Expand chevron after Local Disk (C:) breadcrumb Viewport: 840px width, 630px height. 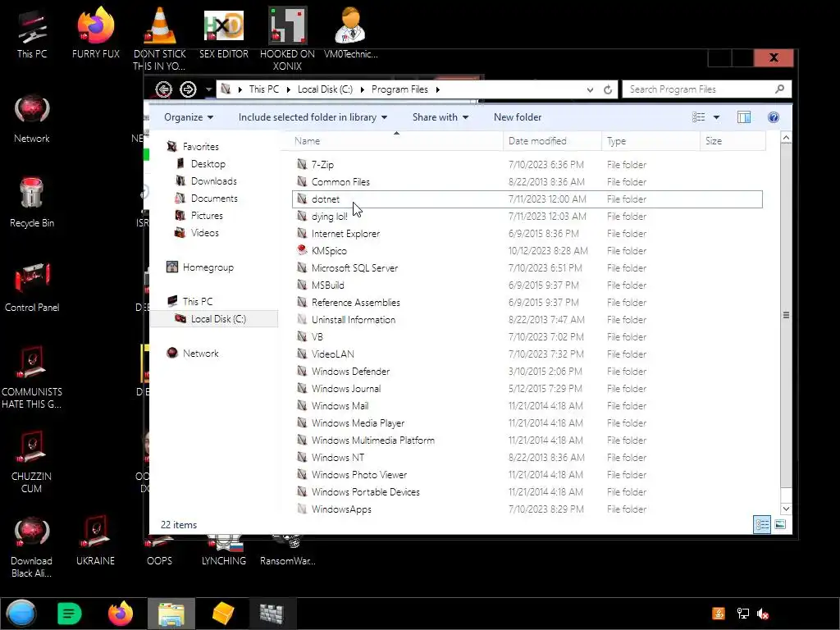tap(362, 89)
